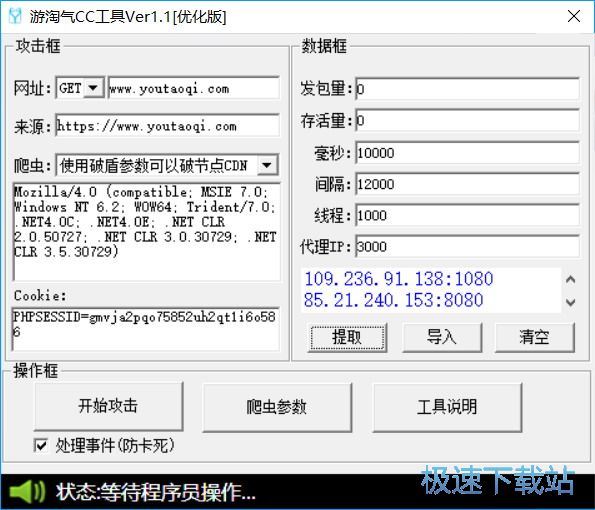Screen dimensions: 595x510
Task: Select proxy entry 85.21.240.153:8080
Action: click(x=394, y=300)
